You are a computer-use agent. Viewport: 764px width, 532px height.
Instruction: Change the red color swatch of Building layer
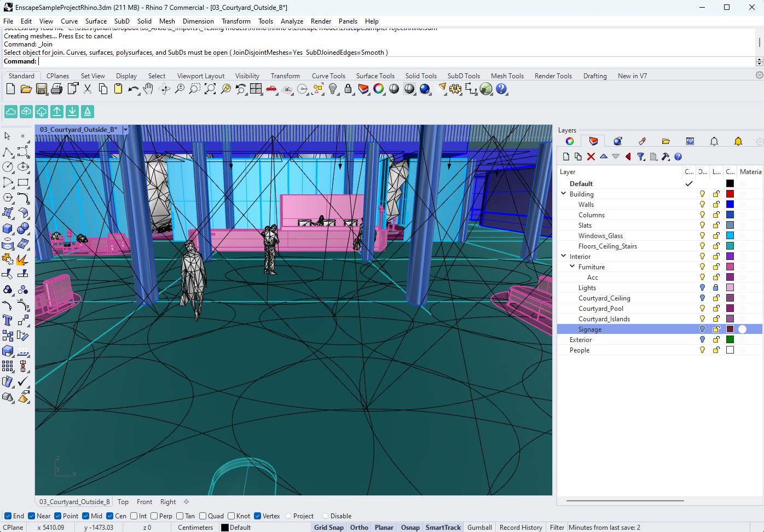(x=730, y=194)
